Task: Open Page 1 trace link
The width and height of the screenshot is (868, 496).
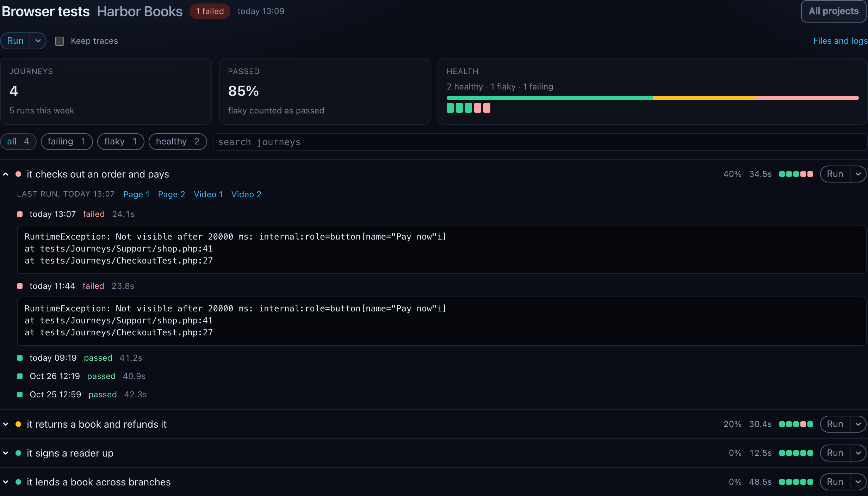Action: point(136,194)
